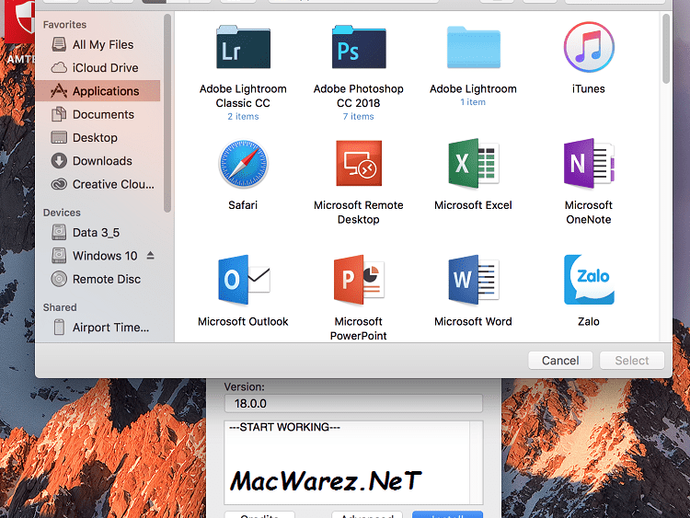Open the plain Adobe Lightroom folder
This screenshot has height=518, width=690.
coord(473,47)
